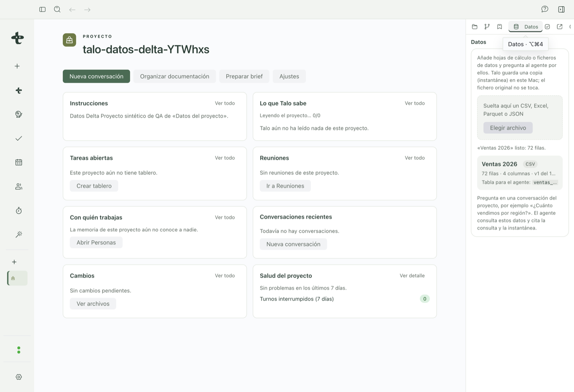Open settings gear in the sidebar

(x=18, y=377)
